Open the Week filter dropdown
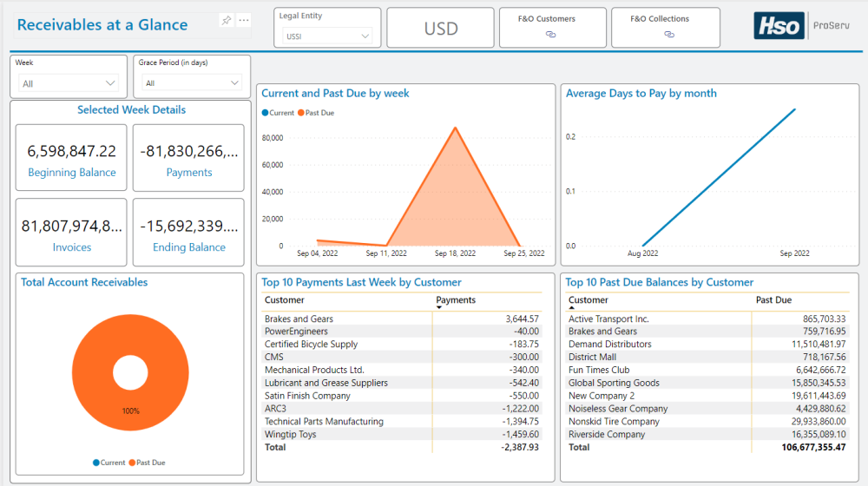This screenshot has height=486, width=868. pos(110,83)
